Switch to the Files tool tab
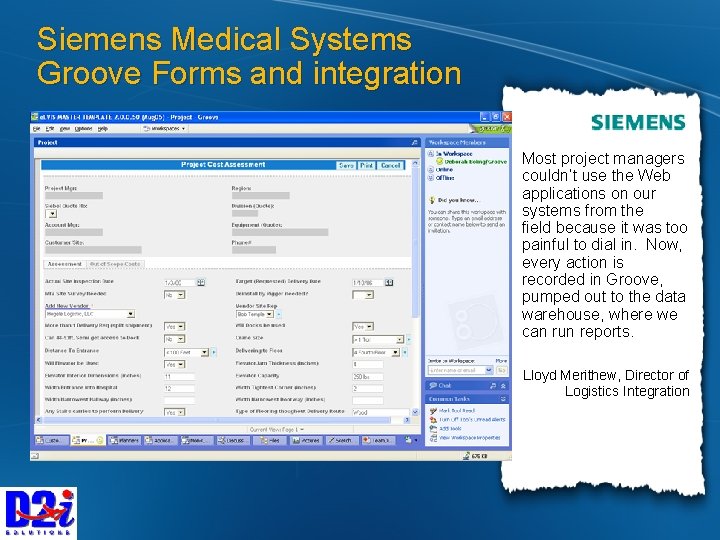The image size is (720, 540). (x=270, y=440)
